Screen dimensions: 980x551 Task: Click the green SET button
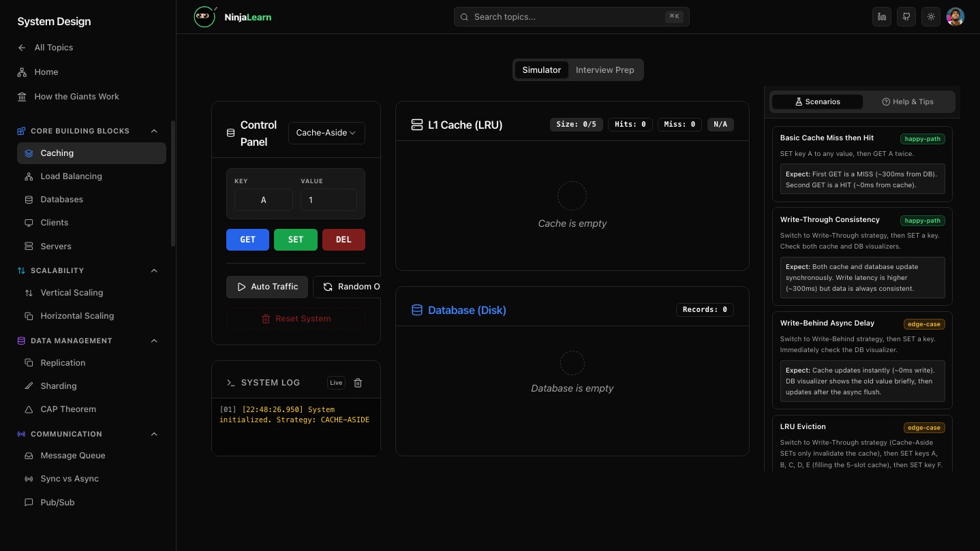(x=296, y=240)
